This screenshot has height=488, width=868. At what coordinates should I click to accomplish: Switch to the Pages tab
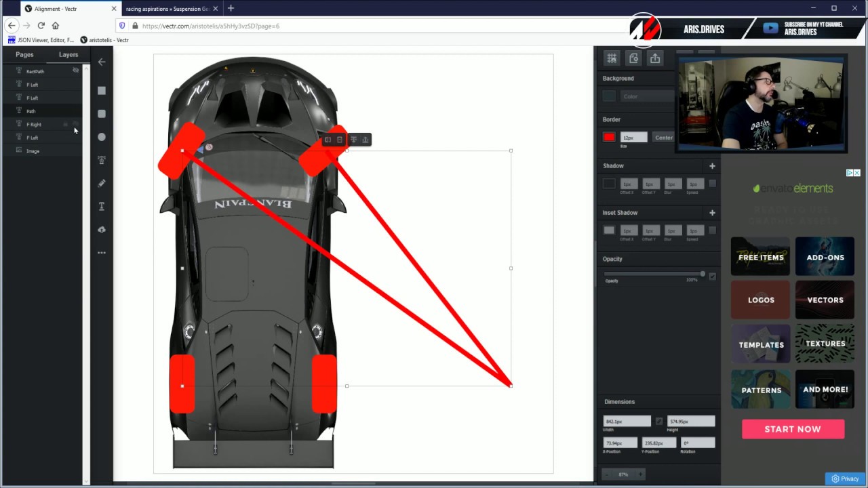[24, 55]
